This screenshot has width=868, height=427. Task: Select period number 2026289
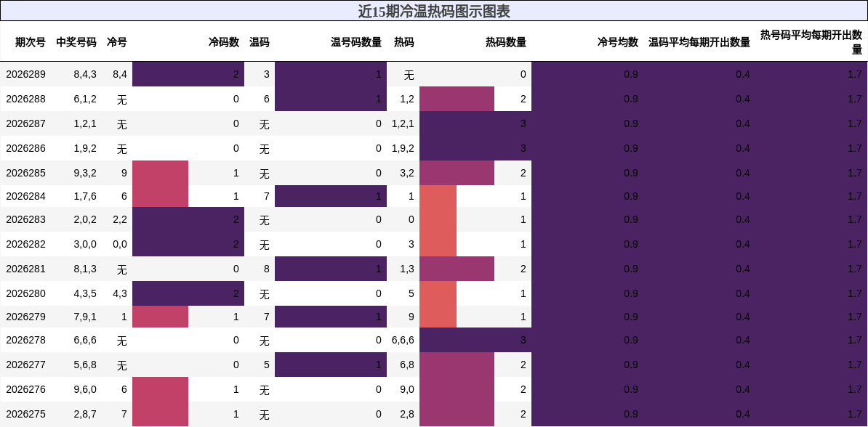coord(25,74)
